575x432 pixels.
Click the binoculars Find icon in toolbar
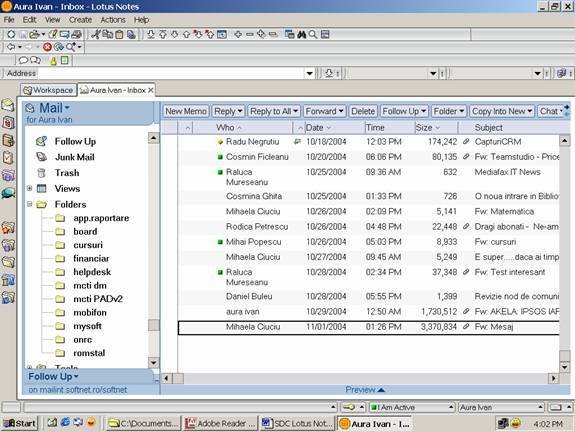click(x=301, y=34)
